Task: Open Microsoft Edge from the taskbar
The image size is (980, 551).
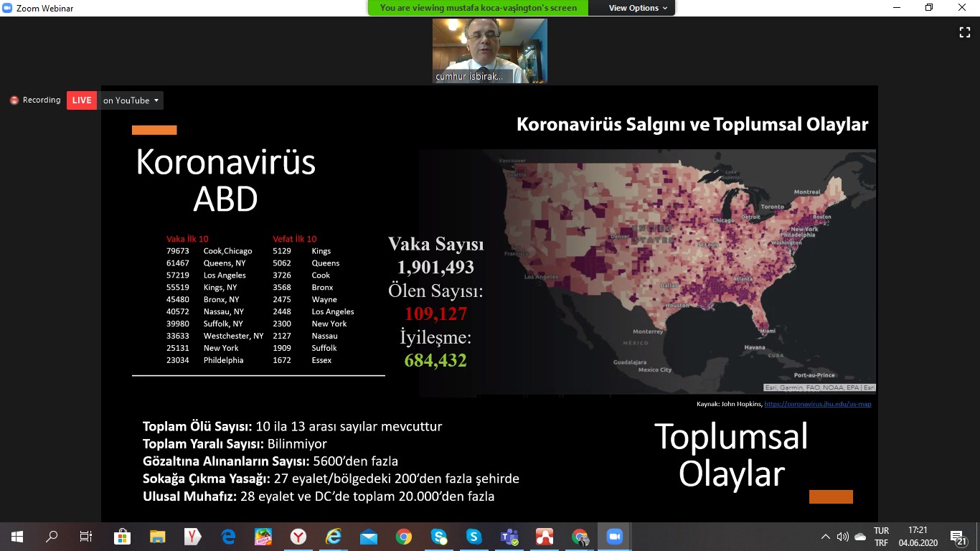Action: pos(228,537)
